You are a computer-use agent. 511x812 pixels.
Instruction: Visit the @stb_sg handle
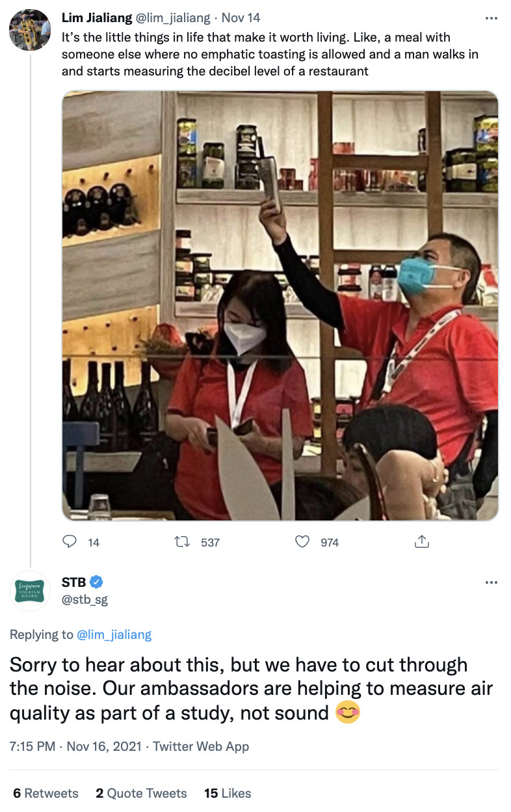pyautogui.click(x=85, y=599)
